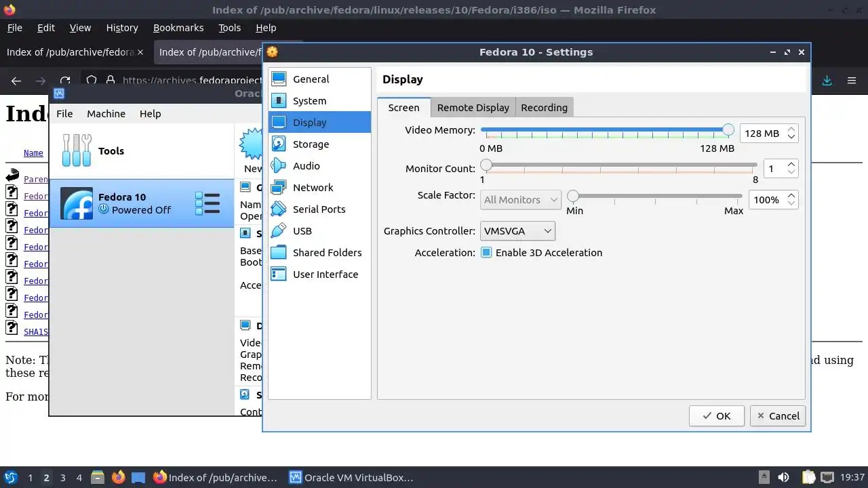Click New VM starburst icon in Manager
868x488 pixels.
pyautogui.click(x=250, y=144)
